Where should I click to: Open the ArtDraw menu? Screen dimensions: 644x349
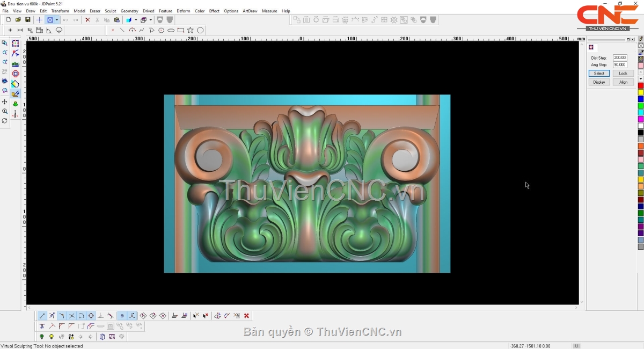[250, 11]
